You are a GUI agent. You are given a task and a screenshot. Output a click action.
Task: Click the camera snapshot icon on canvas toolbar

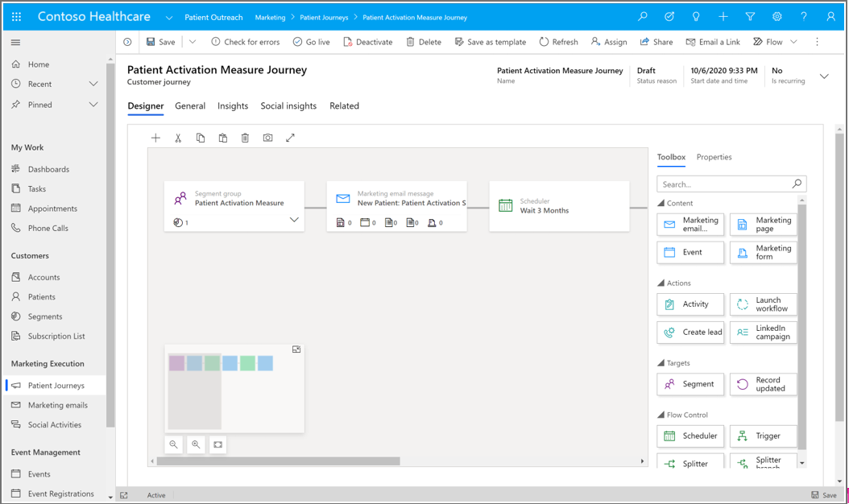(267, 138)
